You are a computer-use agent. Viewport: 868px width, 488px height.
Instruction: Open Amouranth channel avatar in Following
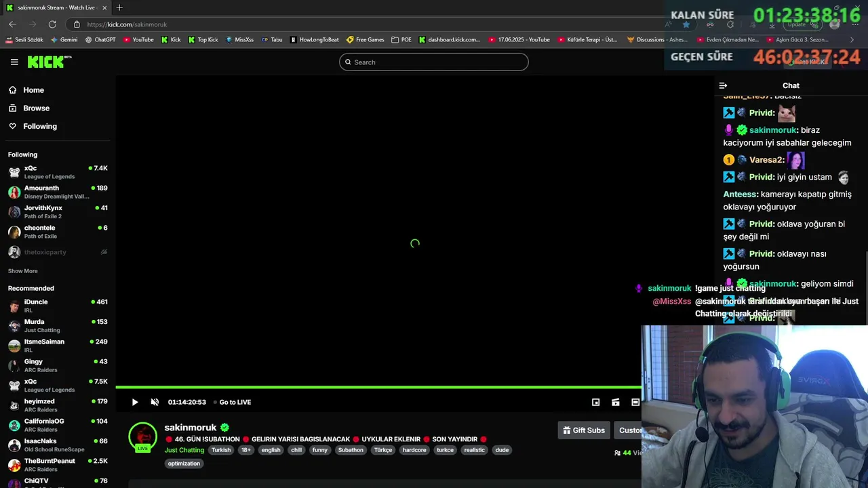click(x=14, y=192)
